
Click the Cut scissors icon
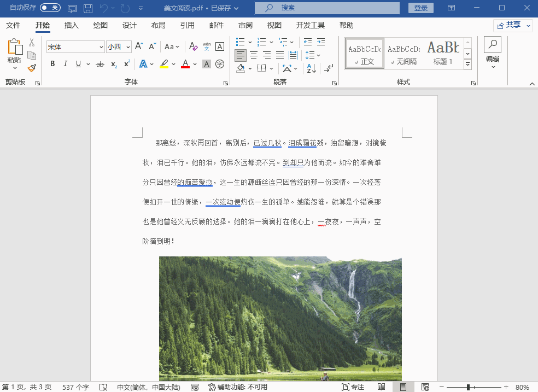[x=32, y=42]
